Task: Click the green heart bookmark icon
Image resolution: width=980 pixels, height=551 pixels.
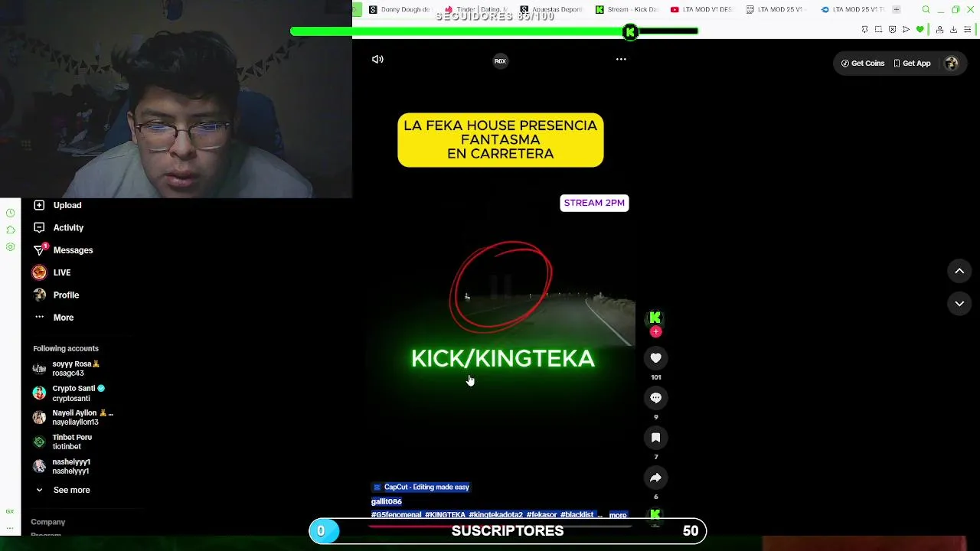Action: (x=920, y=29)
